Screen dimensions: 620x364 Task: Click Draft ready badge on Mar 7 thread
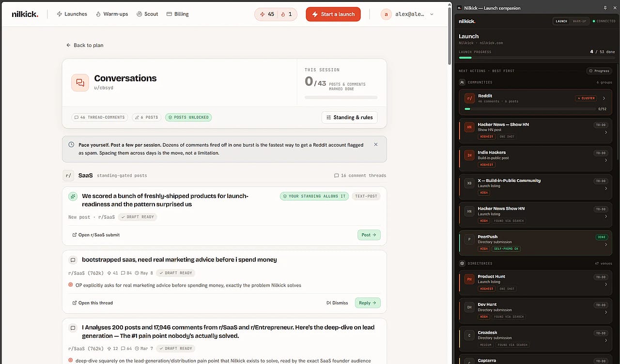click(x=176, y=349)
